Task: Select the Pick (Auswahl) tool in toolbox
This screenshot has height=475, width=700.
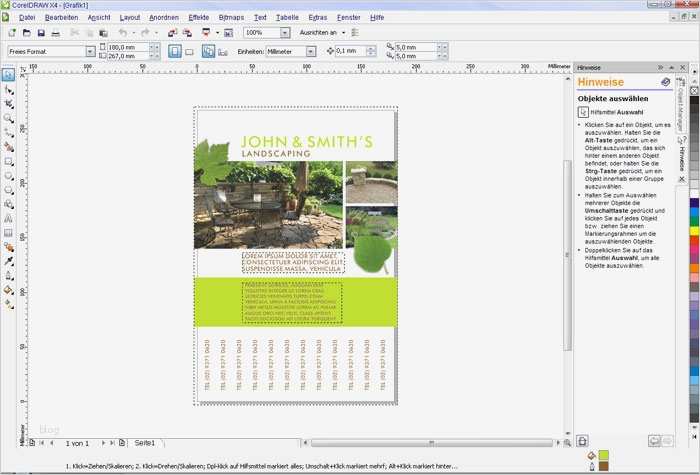Action: pos(9,74)
